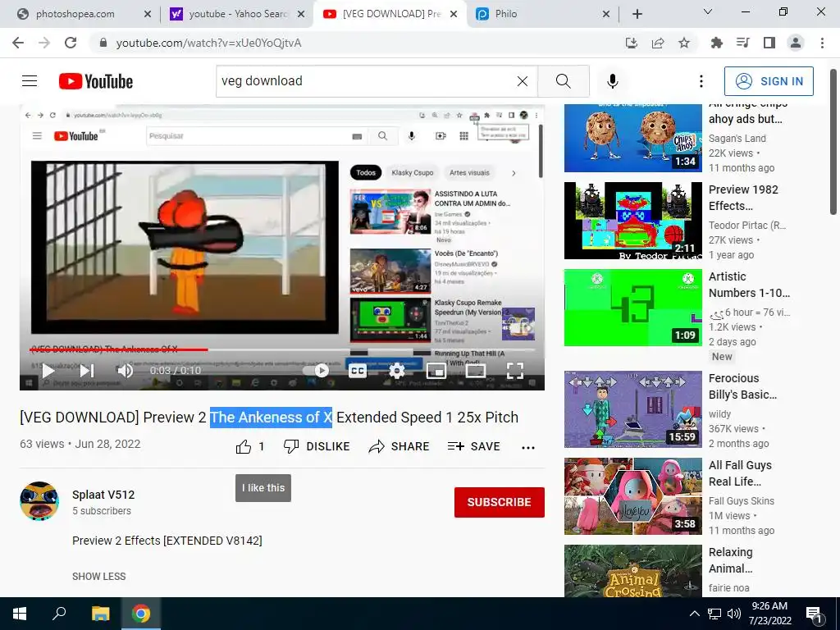
Task: Open YouTube settings three-dot menu
Action: [701, 81]
